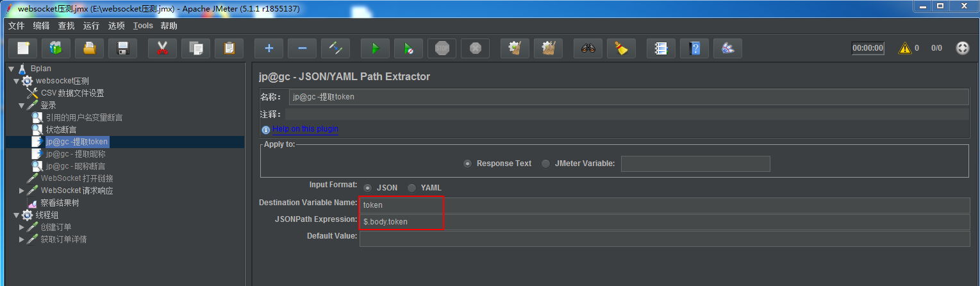Screen dimensions: 980x286
Task: Click the Help question mark icon
Action: 694,48
